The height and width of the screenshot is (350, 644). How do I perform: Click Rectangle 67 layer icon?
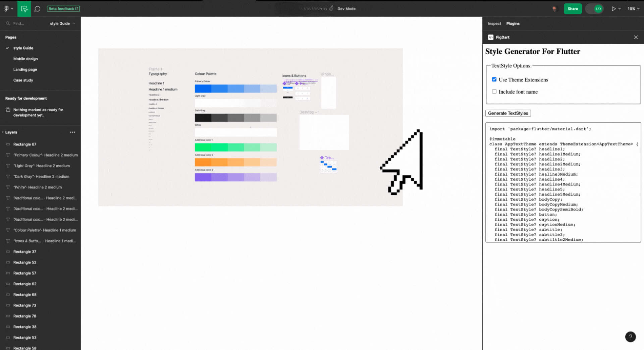tap(8, 144)
